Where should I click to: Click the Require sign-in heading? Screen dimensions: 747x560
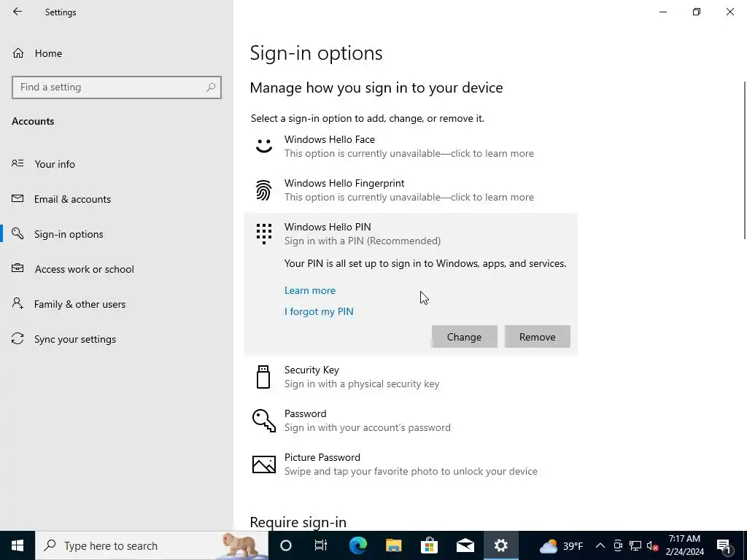pos(298,522)
